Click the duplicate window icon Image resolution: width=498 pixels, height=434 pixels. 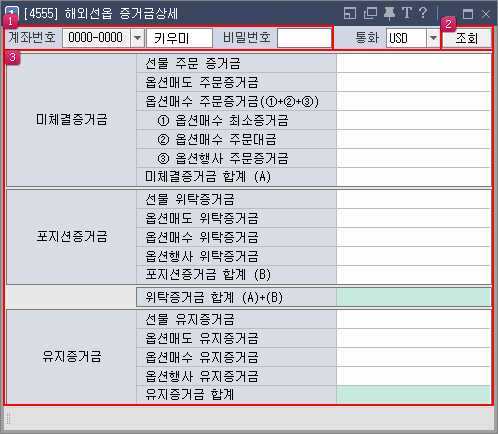click(x=370, y=13)
